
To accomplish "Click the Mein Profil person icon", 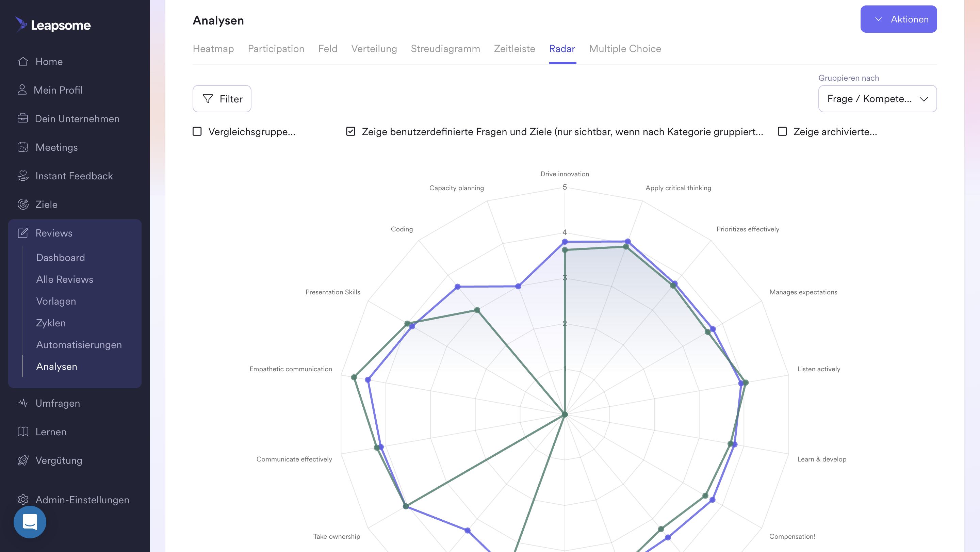I will tap(22, 90).
